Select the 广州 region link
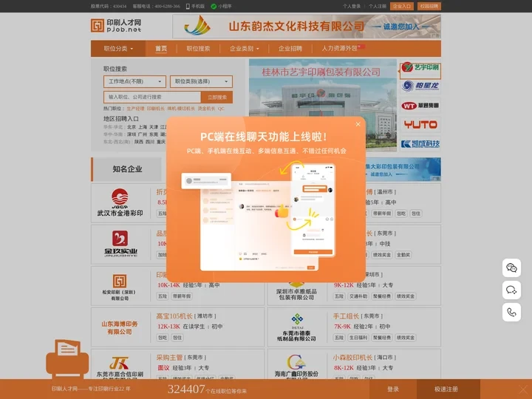 click(x=143, y=134)
